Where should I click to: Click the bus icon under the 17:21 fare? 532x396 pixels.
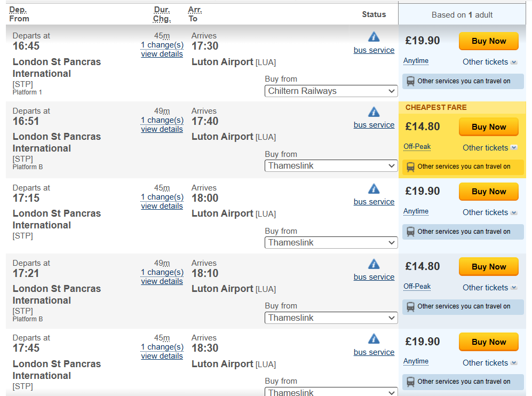[x=411, y=306]
